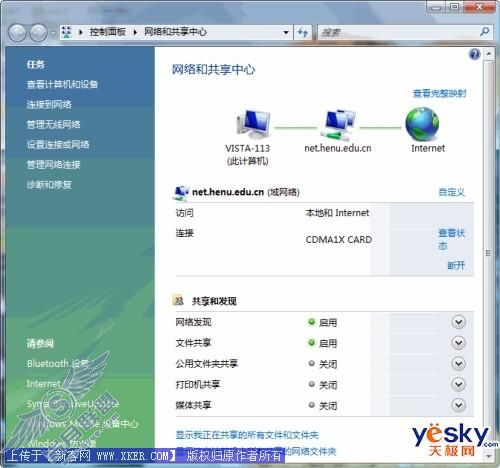The width and height of the screenshot is (500, 468).
Task: Open the Bluetooth 设备 link
Action: coord(58,363)
